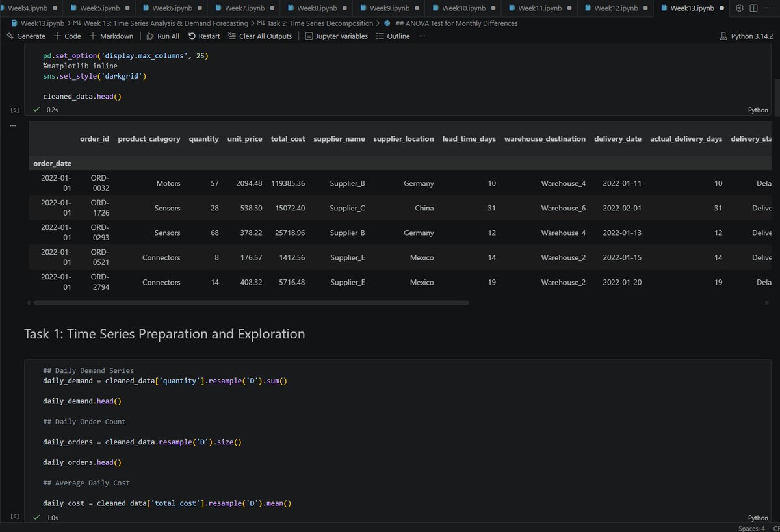
Task: Open output actions ellipsis for cell 5
Action: coord(13,125)
